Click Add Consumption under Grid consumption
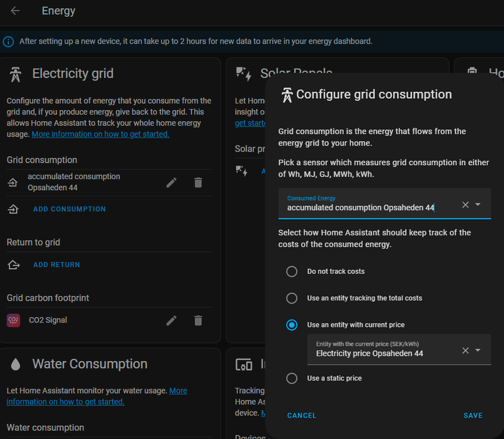504x439 pixels. click(69, 209)
